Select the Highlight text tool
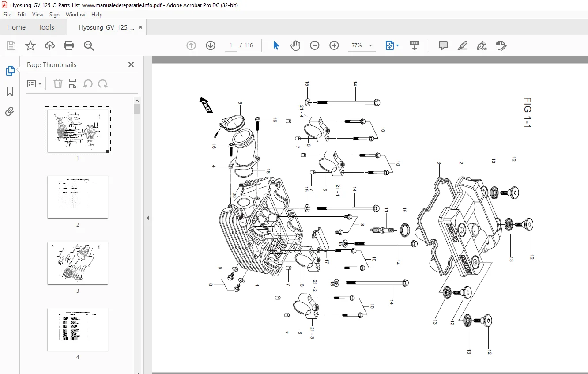588x374 pixels. (463, 45)
